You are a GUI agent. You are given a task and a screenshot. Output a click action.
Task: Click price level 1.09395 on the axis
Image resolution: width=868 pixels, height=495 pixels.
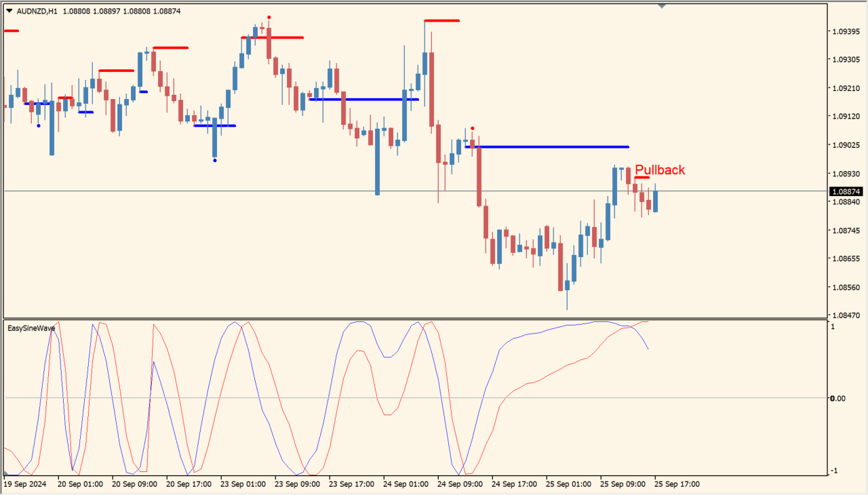846,31
